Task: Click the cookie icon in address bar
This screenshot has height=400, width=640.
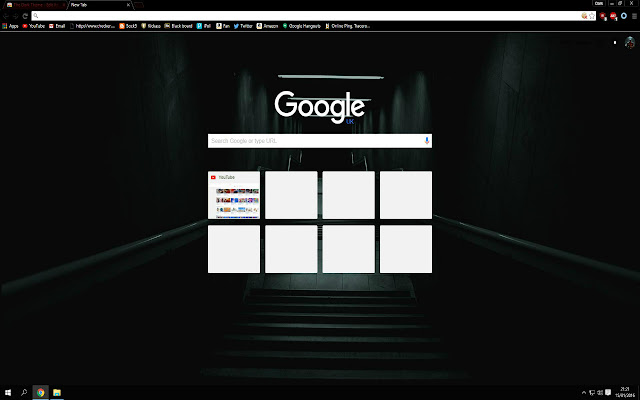Action: [584, 16]
